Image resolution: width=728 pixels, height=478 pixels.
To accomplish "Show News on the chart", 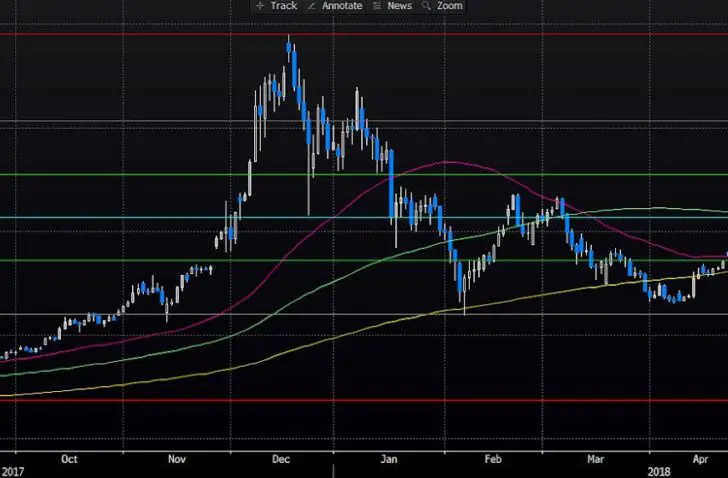I will pos(392,6).
